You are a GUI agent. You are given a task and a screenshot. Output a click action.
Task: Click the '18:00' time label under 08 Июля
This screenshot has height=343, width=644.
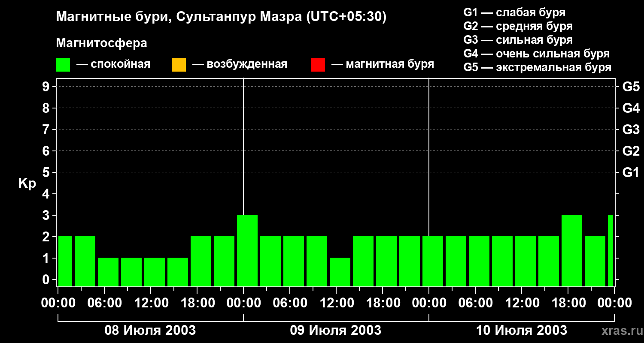(x=197, y=303)
